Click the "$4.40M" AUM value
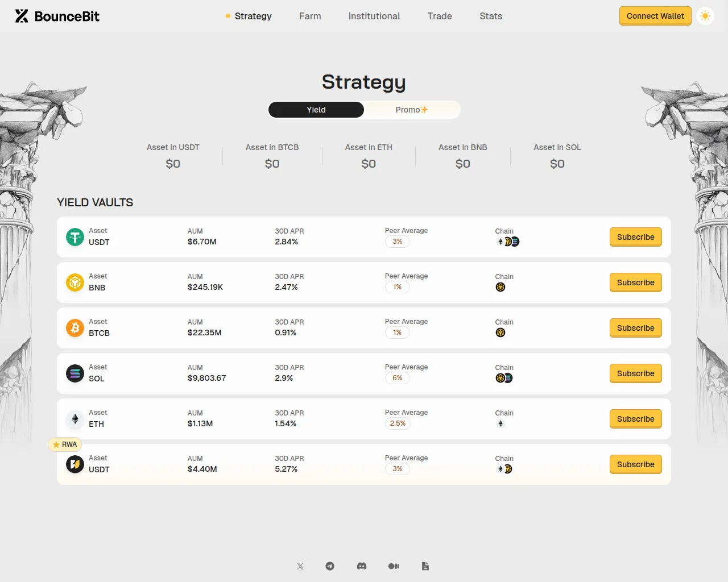 (202, 469)
